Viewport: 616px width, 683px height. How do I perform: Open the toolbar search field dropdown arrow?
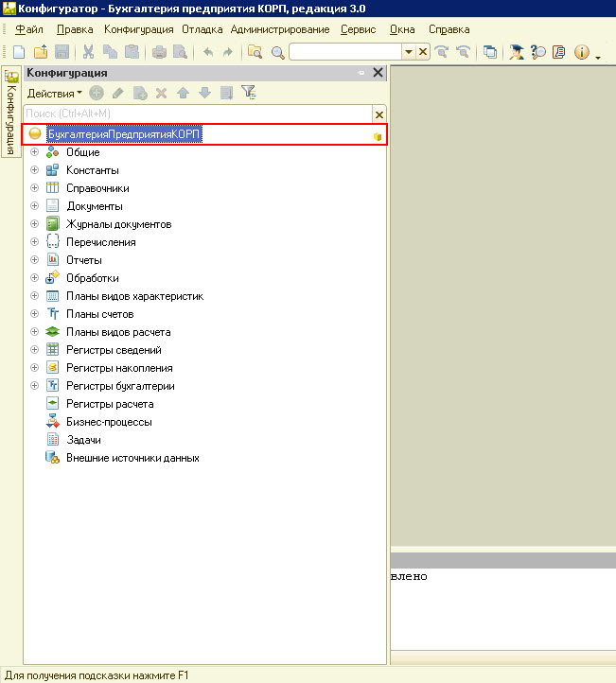coord(409,52)
